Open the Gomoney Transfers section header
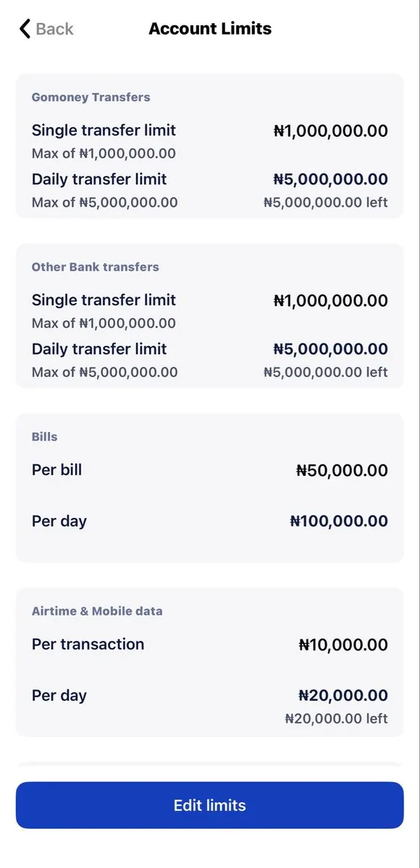This screenshot has width=420, height=868. pyautogui.click(x=91, y=97)
